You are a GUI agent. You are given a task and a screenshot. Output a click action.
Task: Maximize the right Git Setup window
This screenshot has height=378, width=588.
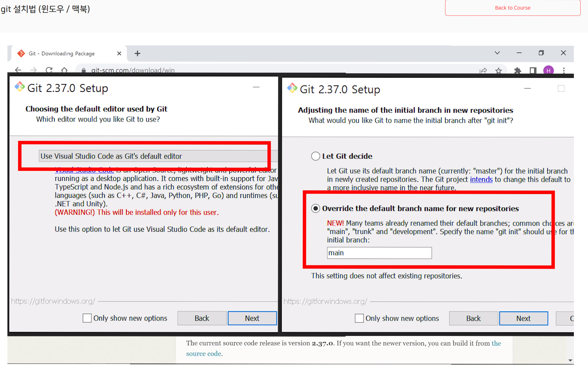561,88
